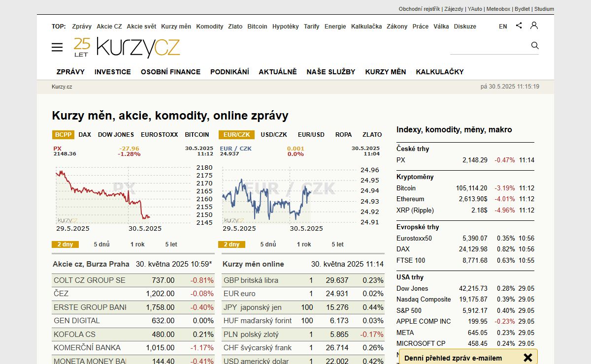Open the hamburger main menu
Viewport: 591px width, 364px height.
point(57,47)
